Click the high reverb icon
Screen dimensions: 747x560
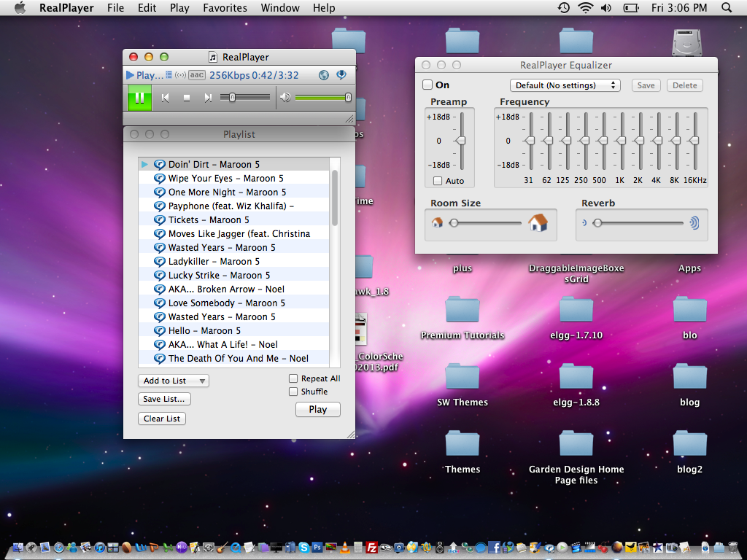tap(694, 222)
